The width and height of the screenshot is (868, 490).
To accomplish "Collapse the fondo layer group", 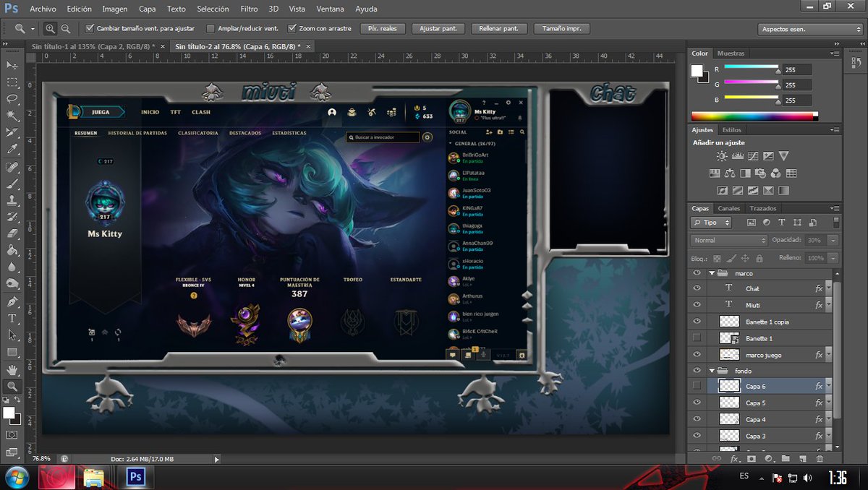I will click(x=712, y=371).
